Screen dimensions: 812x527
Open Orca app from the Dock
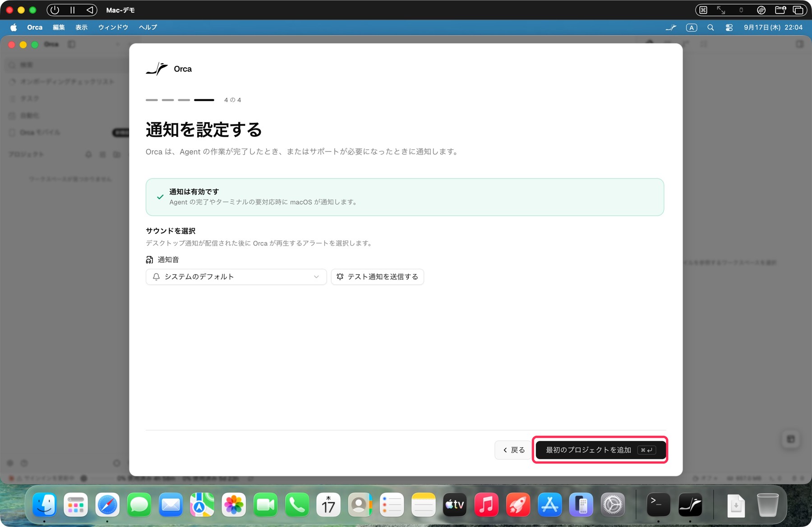pos(690,505)
